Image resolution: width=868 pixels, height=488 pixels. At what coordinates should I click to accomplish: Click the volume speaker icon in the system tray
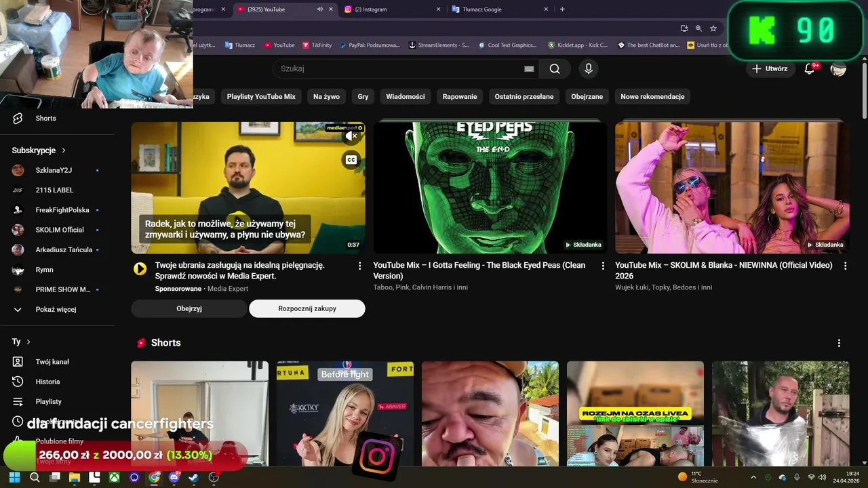coord(822,477)
